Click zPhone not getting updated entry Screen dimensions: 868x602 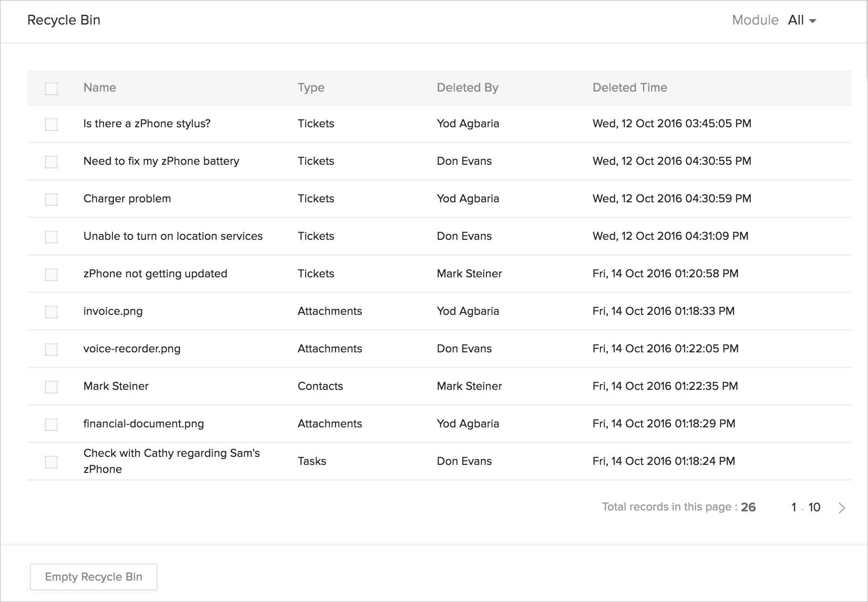tap(155, 274)
